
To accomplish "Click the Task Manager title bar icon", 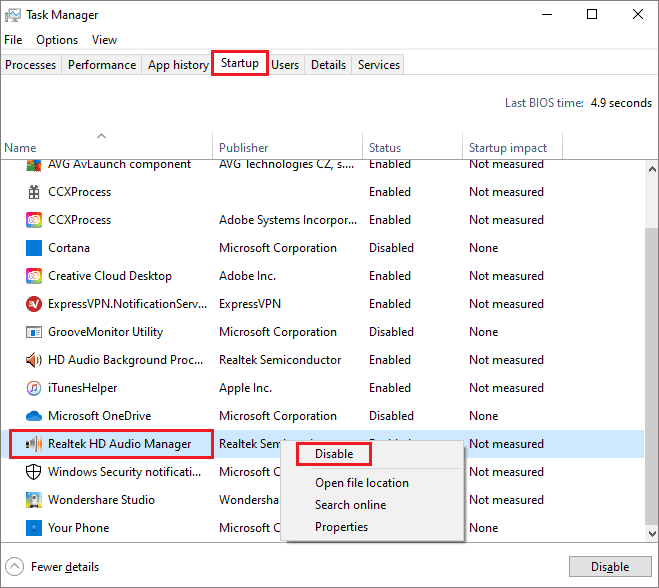I will pos(13,15).
